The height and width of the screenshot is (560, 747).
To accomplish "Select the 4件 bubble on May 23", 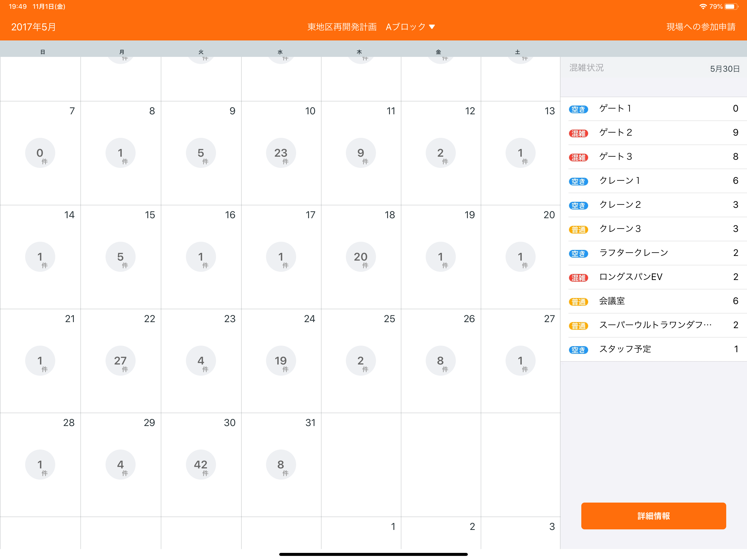I will 201,360.
